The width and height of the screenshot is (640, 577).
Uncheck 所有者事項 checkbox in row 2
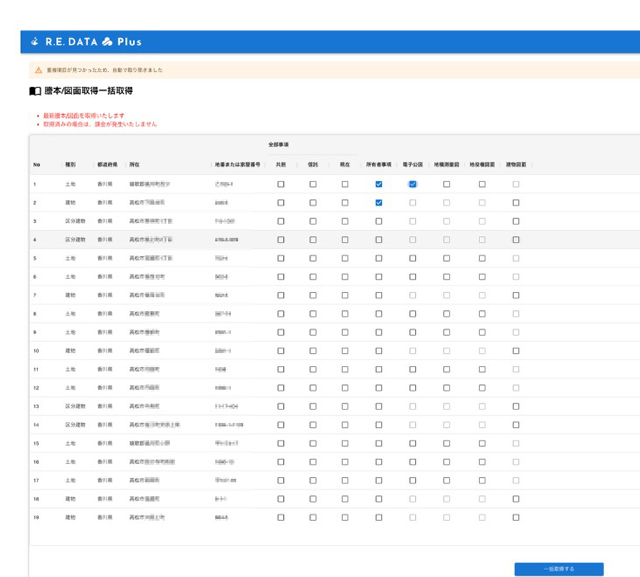click(379, 202)
